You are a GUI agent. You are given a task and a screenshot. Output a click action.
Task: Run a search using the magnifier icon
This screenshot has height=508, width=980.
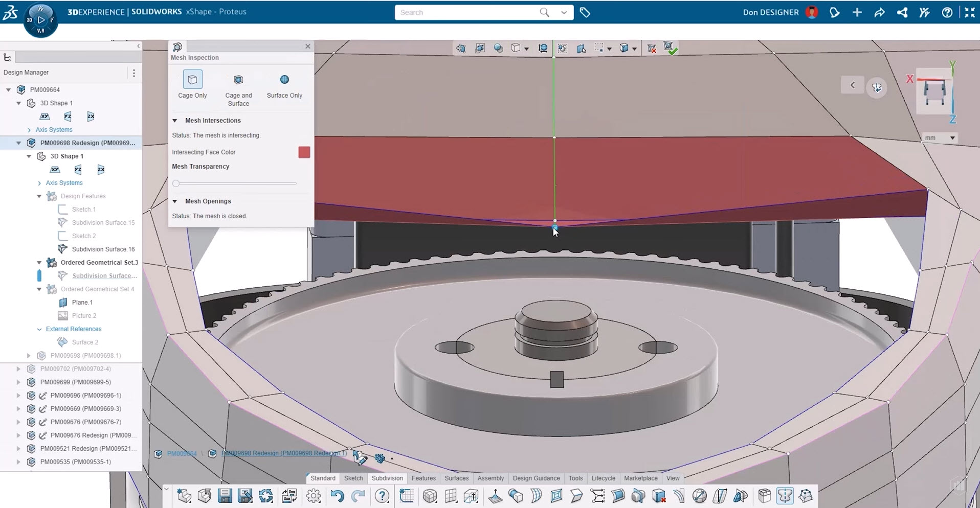[545, 12]
